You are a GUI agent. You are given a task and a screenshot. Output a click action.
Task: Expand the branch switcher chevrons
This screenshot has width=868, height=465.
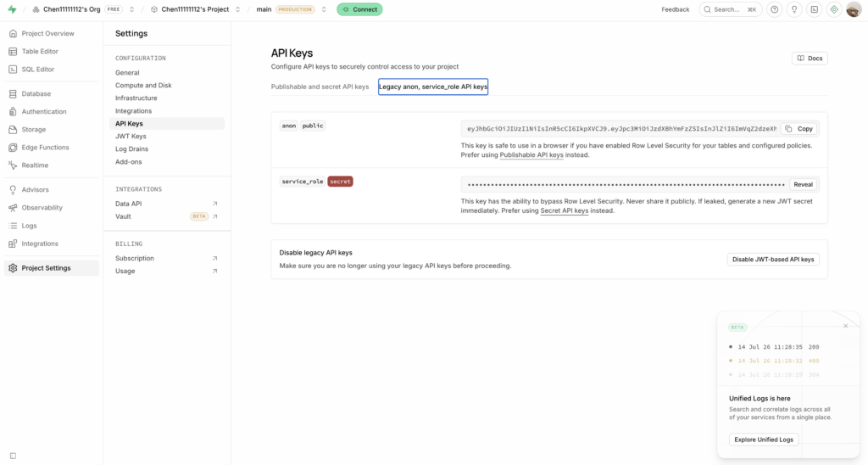point(324,9)
